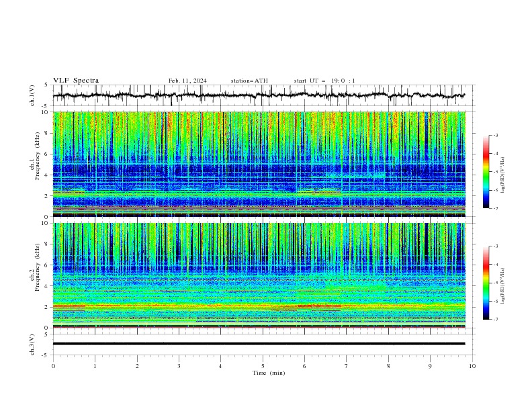
Task: Click the '-7' tick on the lower colorbar
Action: (495, 320)
